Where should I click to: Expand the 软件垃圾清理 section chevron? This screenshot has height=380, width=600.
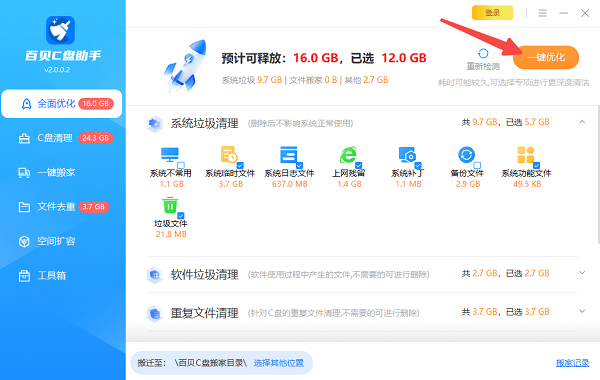pos(582,273)
